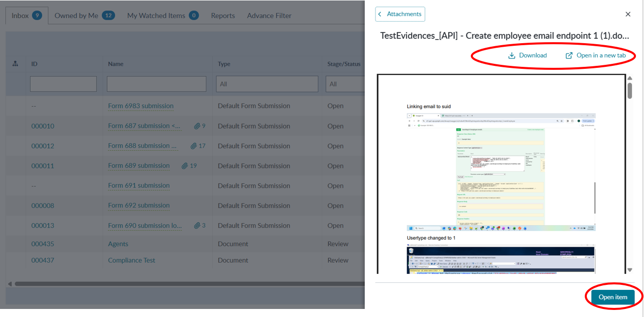Open the Agents document link
The height and width of the screenshot is (317, 644).
118,244
